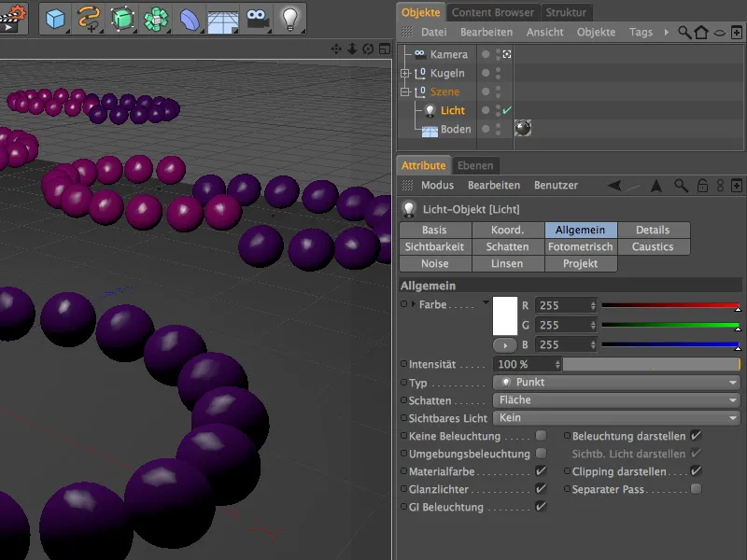Open the Noise properties tab button
Image resolution: width=747 pixels, height=560 pixels.
point(434,263)
